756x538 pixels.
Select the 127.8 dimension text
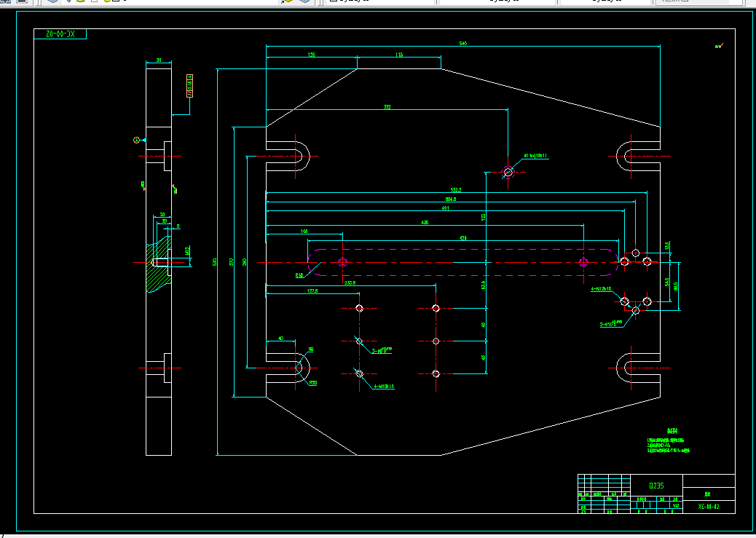(x=312, y=290)
